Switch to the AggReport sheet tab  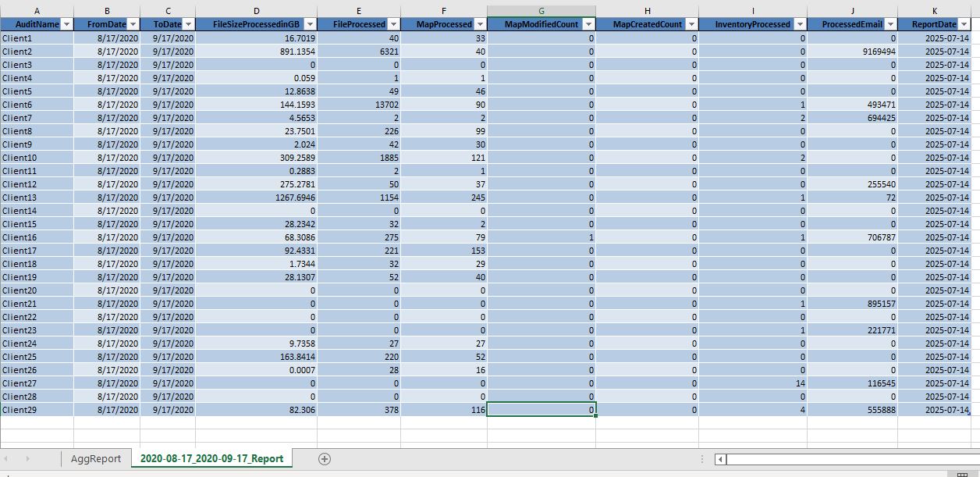[x=96, y=459]
